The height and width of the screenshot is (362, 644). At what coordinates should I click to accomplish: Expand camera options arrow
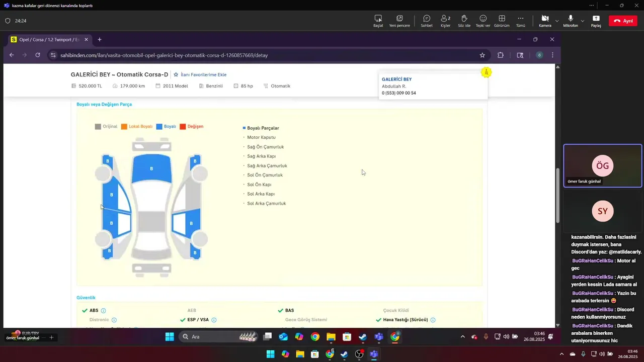557,21
